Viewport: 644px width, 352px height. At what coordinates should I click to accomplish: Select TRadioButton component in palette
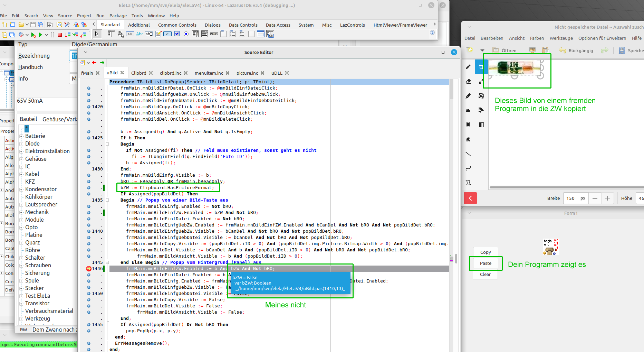coord(186,34)
